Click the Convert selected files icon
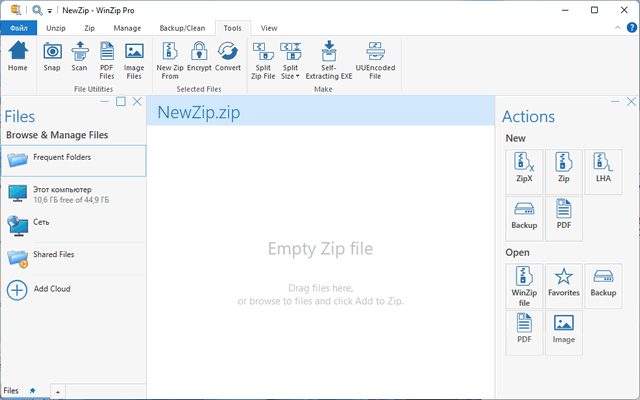Image resolution: width=640 pixels, height=400 pixels. [228, 57]
